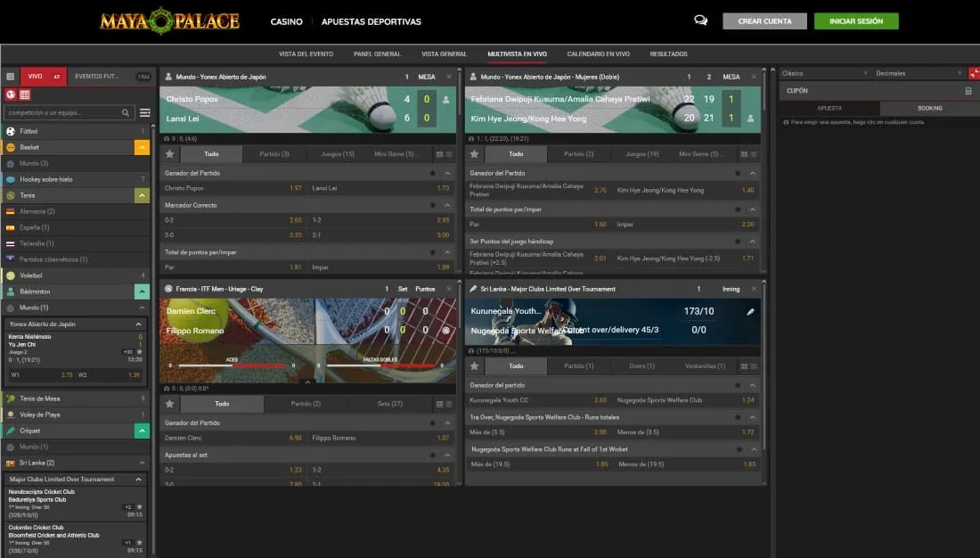
Task: Click the Fútbol soccer ball icon in sidebar
Action: 11,131
